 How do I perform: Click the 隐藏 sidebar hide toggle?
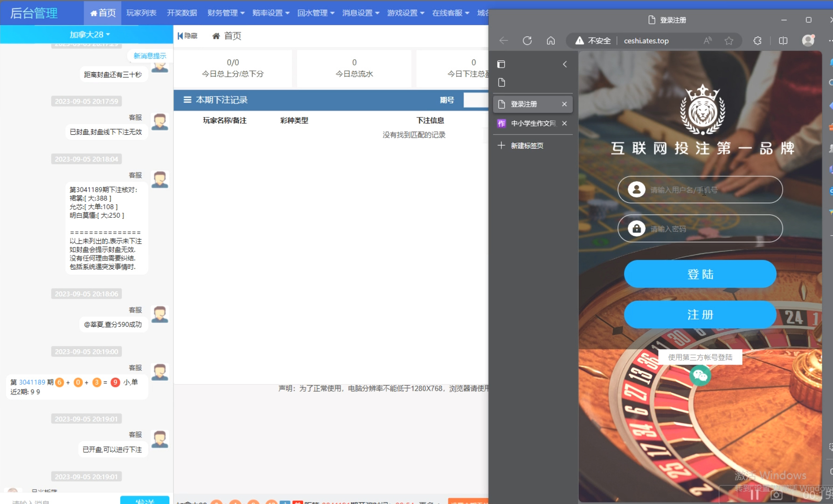(187, 36)
